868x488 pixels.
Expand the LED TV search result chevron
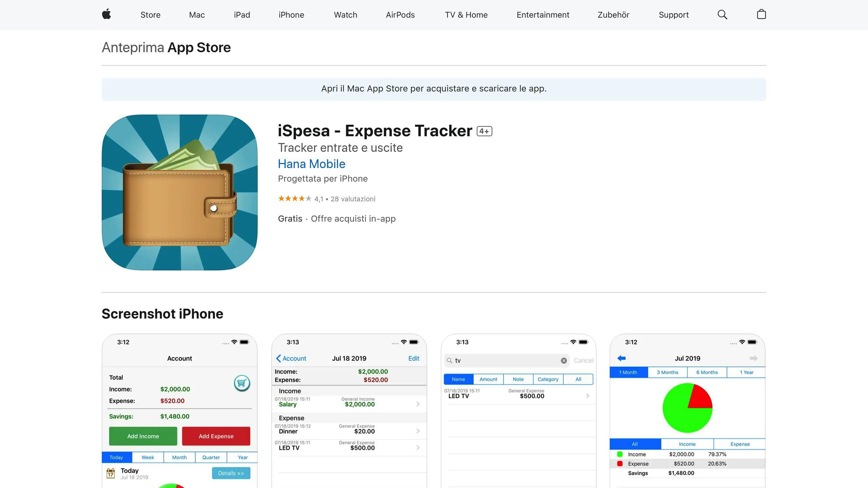tap(587, 396)
